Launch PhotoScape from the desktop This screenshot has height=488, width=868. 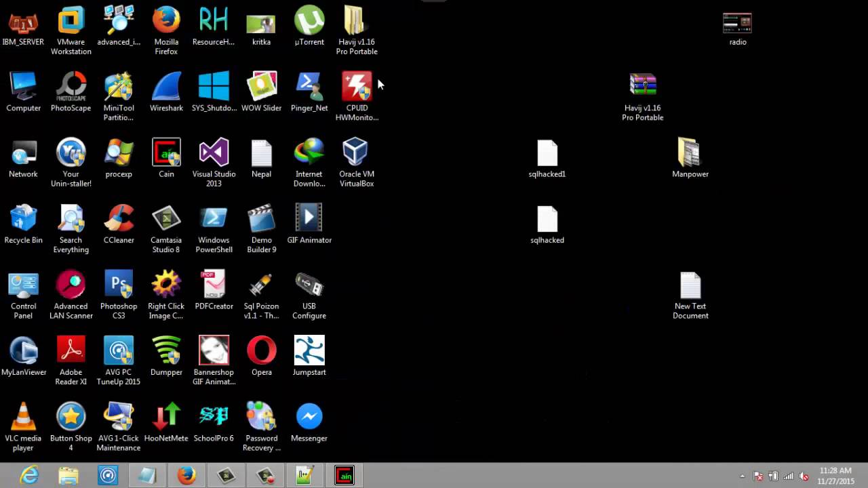(x=71, y=93)
